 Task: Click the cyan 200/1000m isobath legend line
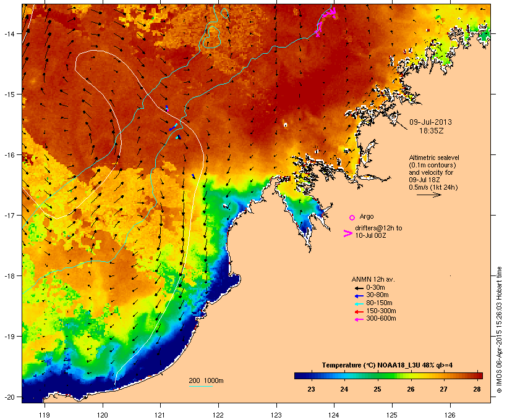(x=201, y=386)
